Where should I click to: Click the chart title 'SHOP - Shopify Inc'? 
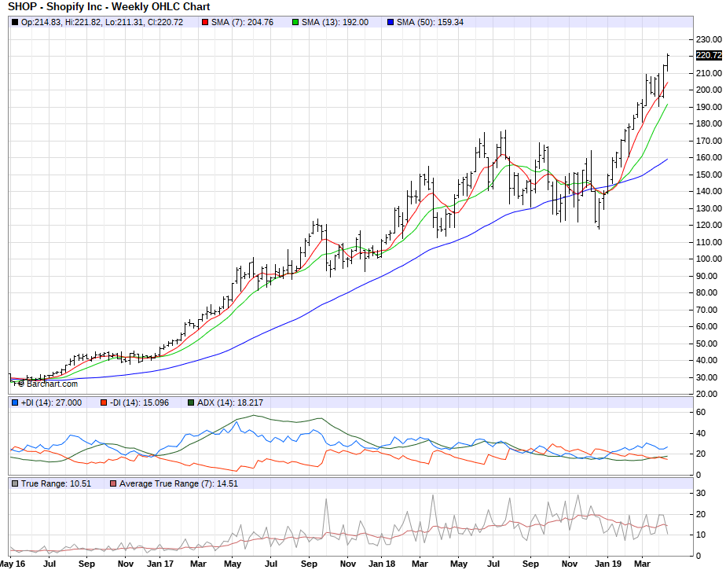point(57,7)
